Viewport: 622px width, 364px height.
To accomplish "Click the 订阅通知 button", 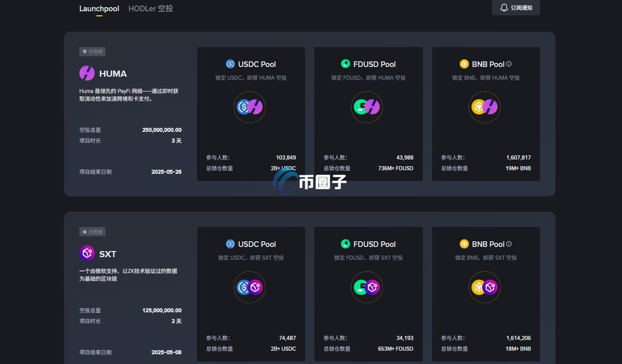I will click(516, 8).
